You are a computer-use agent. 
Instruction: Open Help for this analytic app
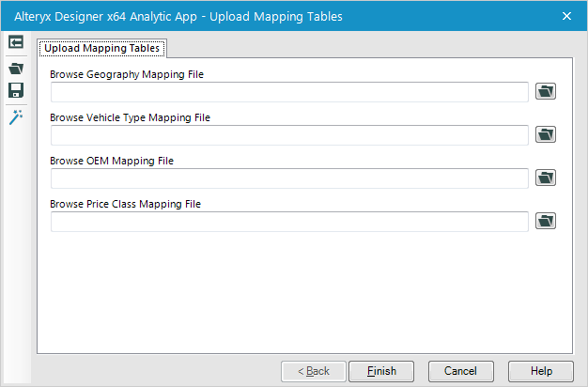[x=541, y=371]
